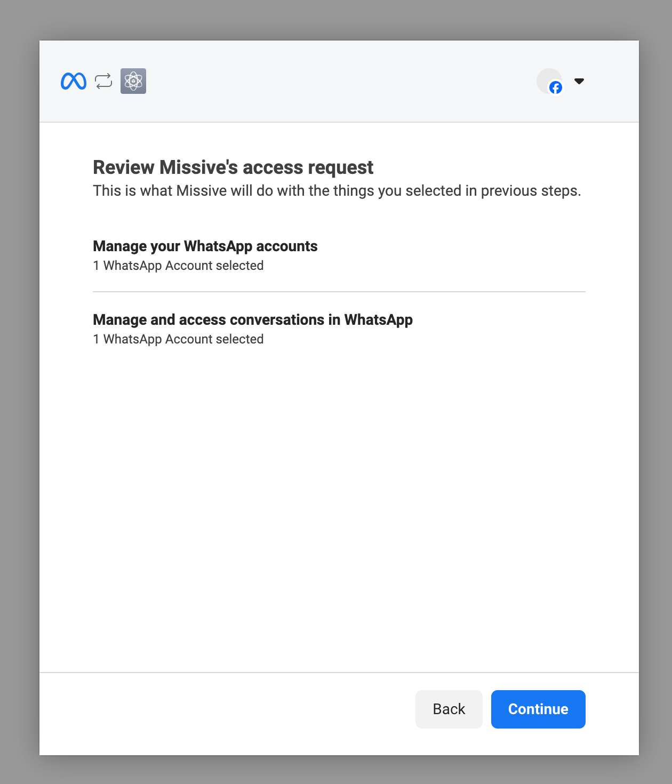Expand Manage and access conversations section
This screenshot has width=672, height=784.
point(253,319)
